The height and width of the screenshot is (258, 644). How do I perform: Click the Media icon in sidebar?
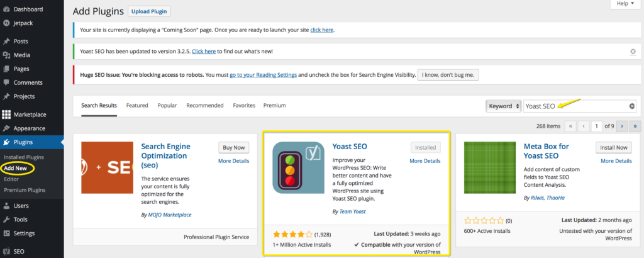6,55
